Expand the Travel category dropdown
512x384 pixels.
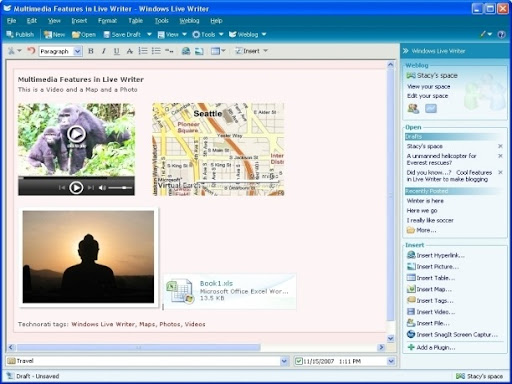[x=284, y=361]
